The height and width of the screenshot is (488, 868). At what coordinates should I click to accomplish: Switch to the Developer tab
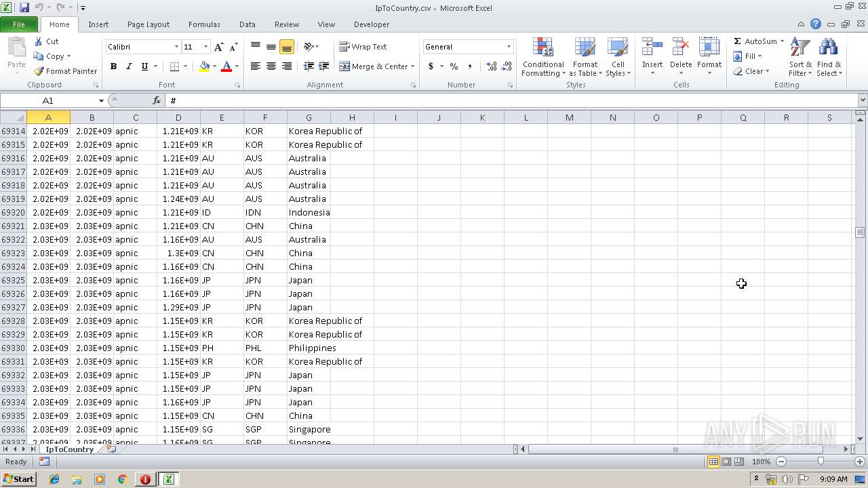point(372,24)
